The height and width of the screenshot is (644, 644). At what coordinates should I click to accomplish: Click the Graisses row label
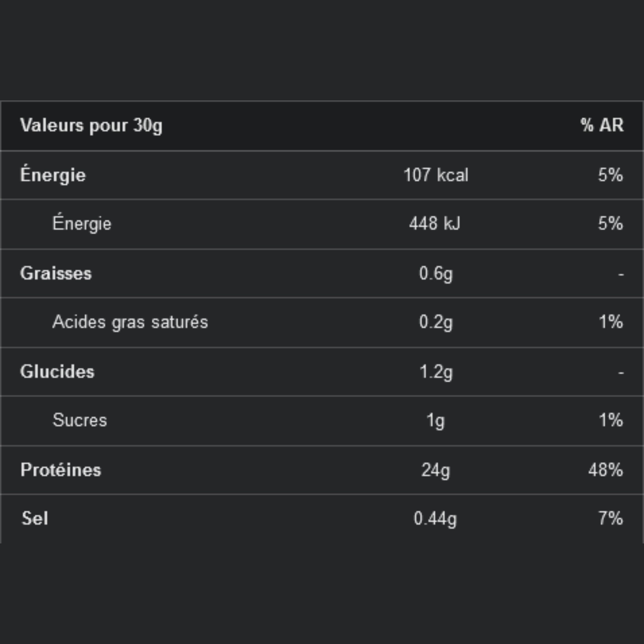tap(56, 273)
